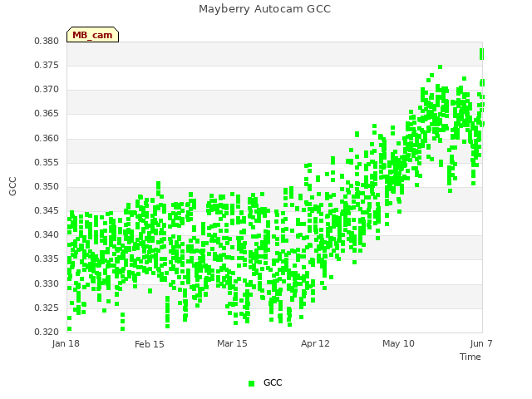532x399 pixels.
Task: Click the Apr 12 axis tick label
Action: pos(315,343)
